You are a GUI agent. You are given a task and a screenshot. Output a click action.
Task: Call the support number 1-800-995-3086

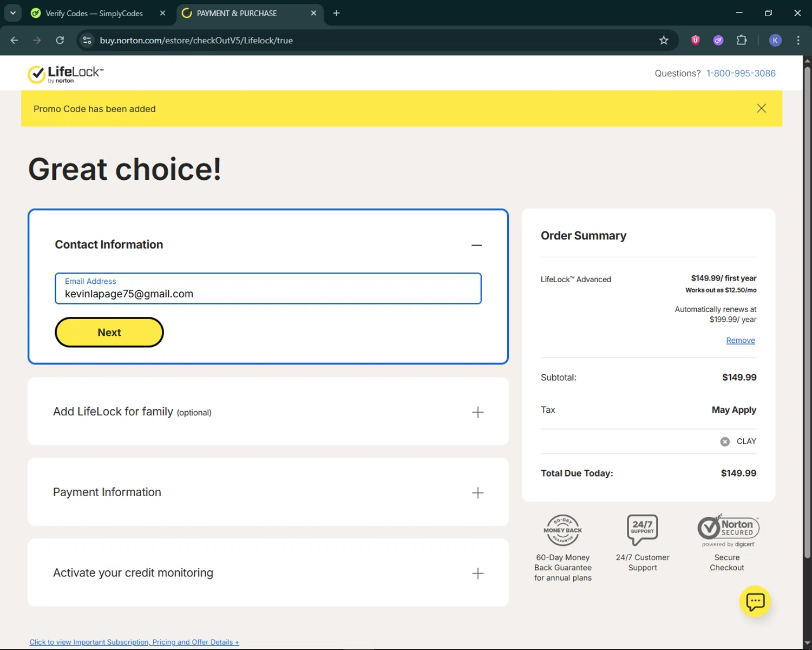point(741,73)
